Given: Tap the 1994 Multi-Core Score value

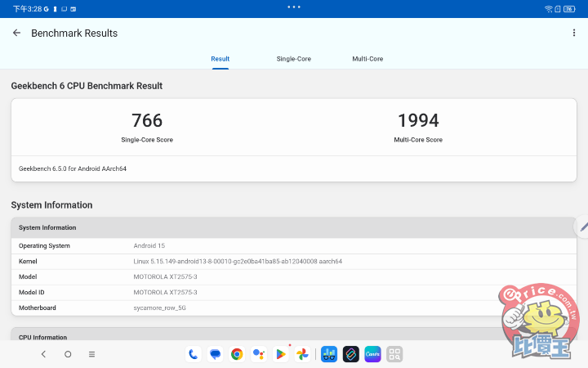Looking at the screenshot, I should 418,121.
